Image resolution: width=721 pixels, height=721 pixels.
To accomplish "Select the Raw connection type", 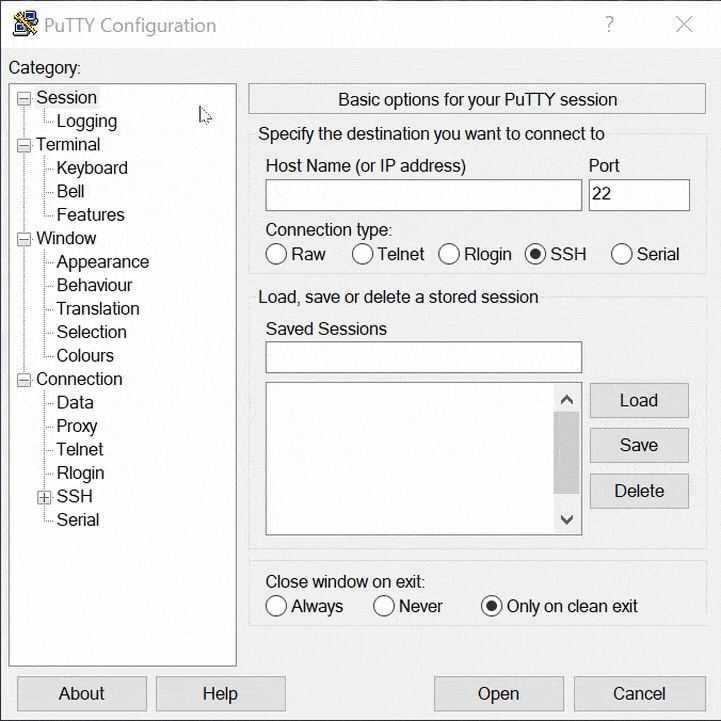I will click(x=277, y=255).
